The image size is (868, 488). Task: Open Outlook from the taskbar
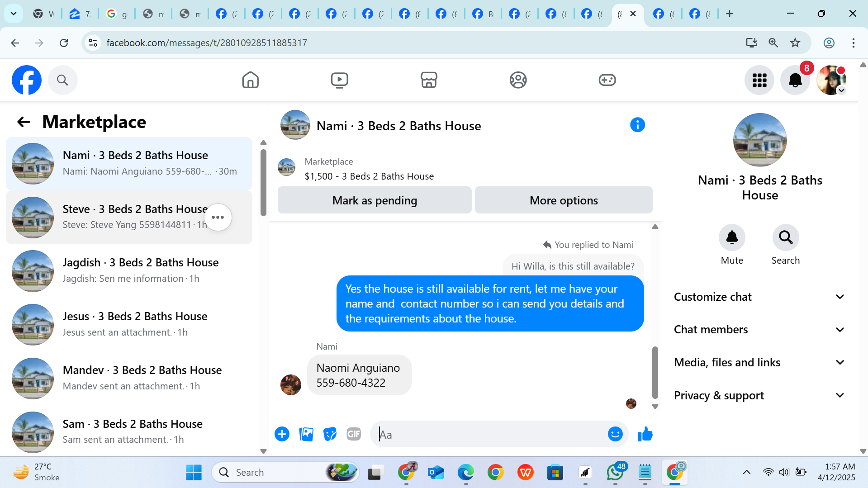tap(436, 473)
